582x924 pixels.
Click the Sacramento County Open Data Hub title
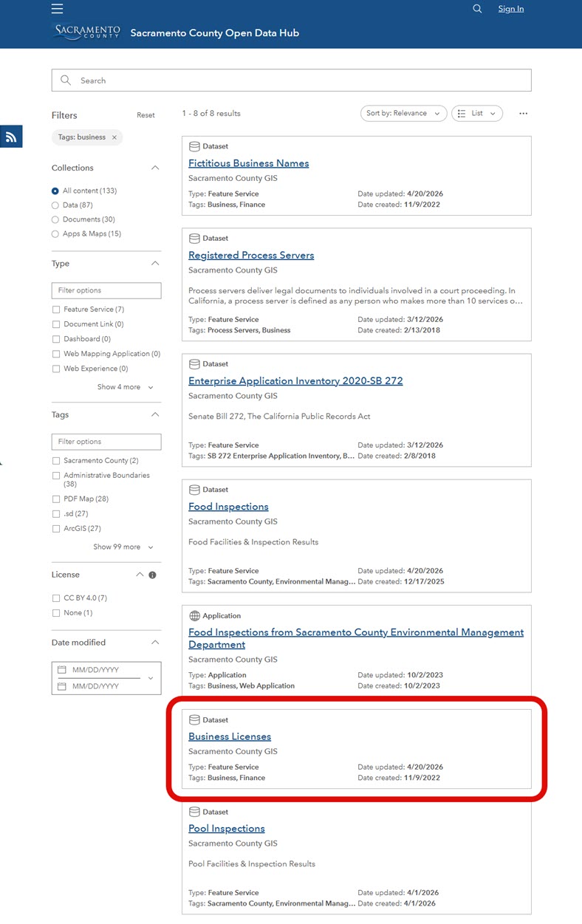click(215, 32)
